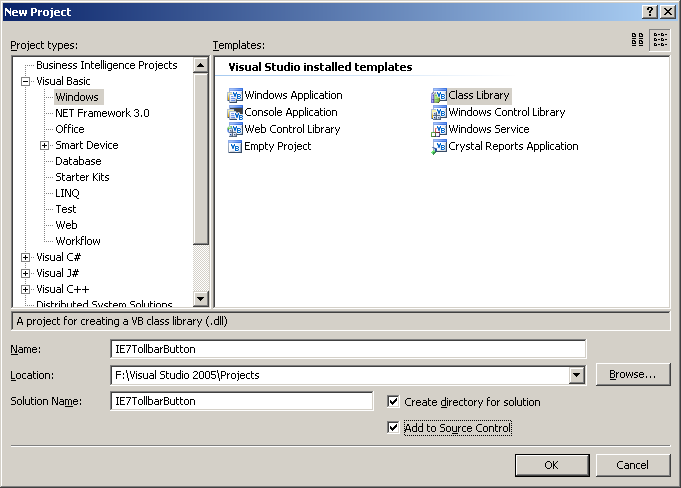Click the Cancel button

pyautogui.click(x=633, y=465)
